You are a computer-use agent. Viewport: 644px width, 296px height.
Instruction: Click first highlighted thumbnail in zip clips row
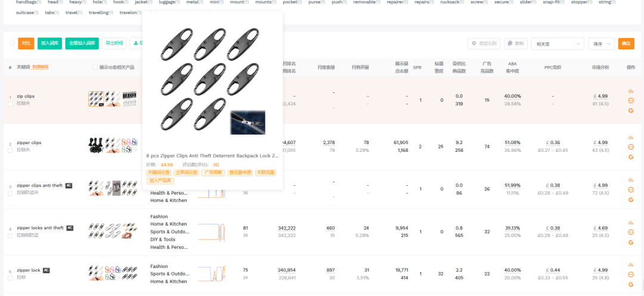click(x=96, y=99)
